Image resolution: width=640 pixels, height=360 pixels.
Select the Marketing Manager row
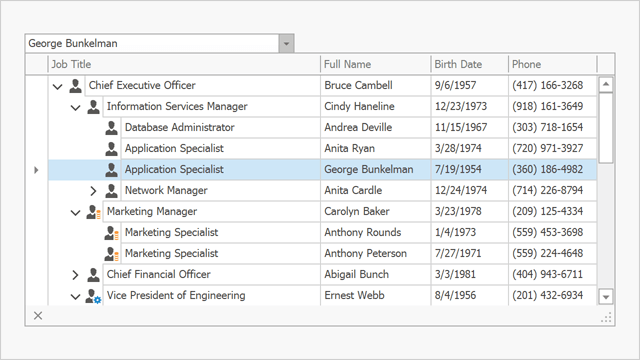click(x=322, y=211)
